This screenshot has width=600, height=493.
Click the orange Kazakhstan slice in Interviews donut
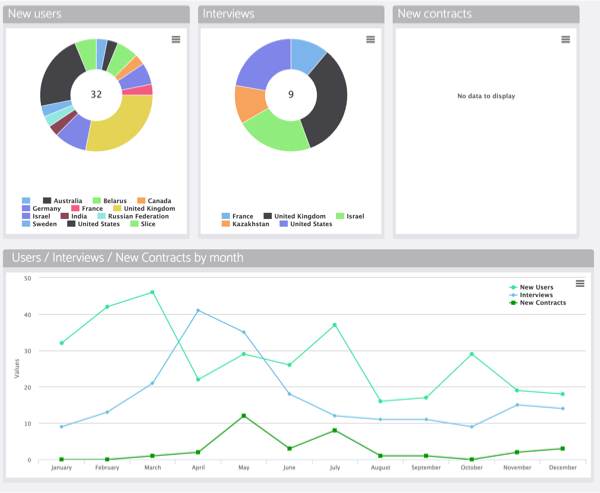(249, 103)
